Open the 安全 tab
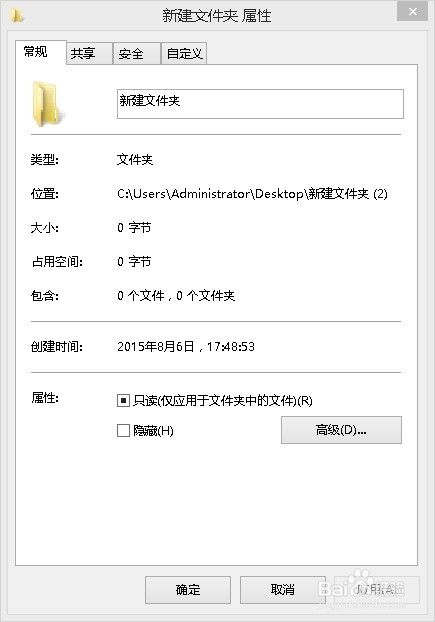The height and width of the screenshot is (622, 435). tap(137, 53)
